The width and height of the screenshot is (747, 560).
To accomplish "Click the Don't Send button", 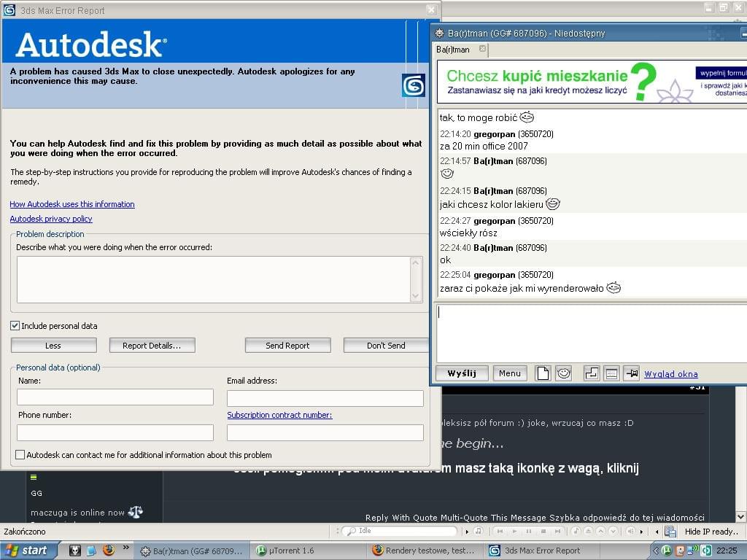I will 386,345.
